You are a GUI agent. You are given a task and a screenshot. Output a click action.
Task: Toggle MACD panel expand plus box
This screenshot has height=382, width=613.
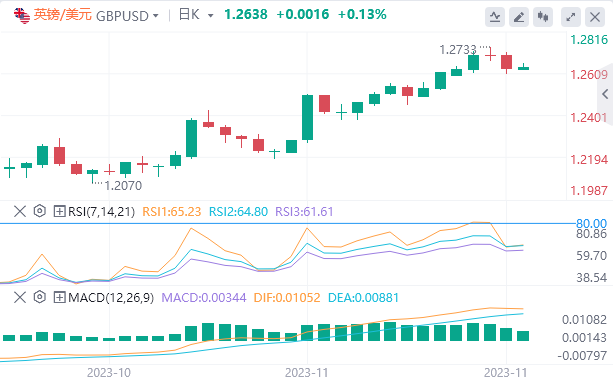59,298
